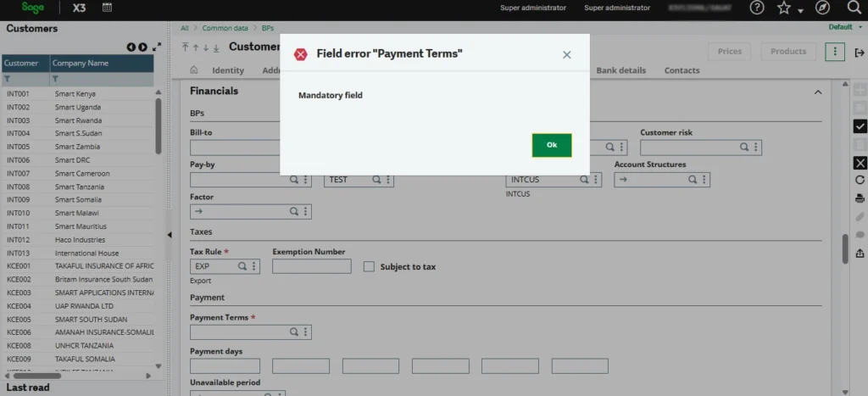Open the Customer risk lookup magnifier
The height and width of the screenshot is (396, 868).
744,148
